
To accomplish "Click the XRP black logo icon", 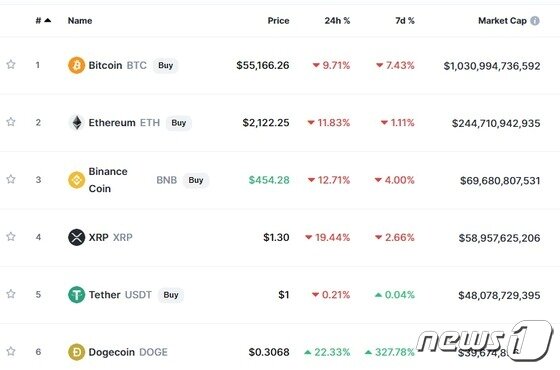I will (x=76, y=237).
